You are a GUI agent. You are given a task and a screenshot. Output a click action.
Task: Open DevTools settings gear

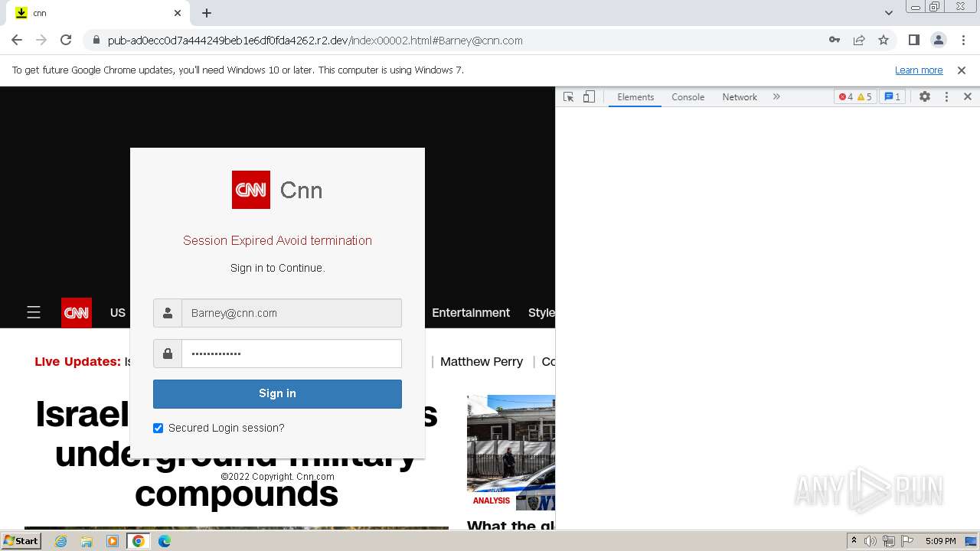[925, 97]
